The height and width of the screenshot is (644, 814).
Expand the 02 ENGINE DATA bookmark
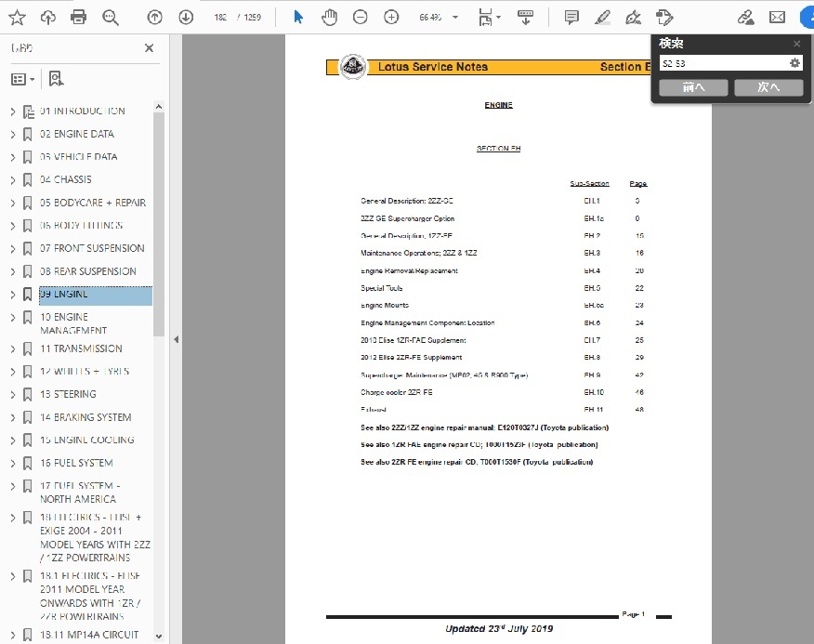[13, 134]
